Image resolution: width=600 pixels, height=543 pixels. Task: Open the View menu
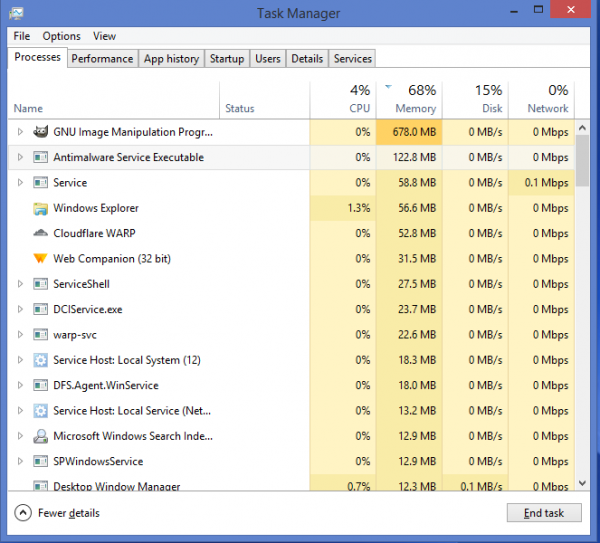[104, 36]
